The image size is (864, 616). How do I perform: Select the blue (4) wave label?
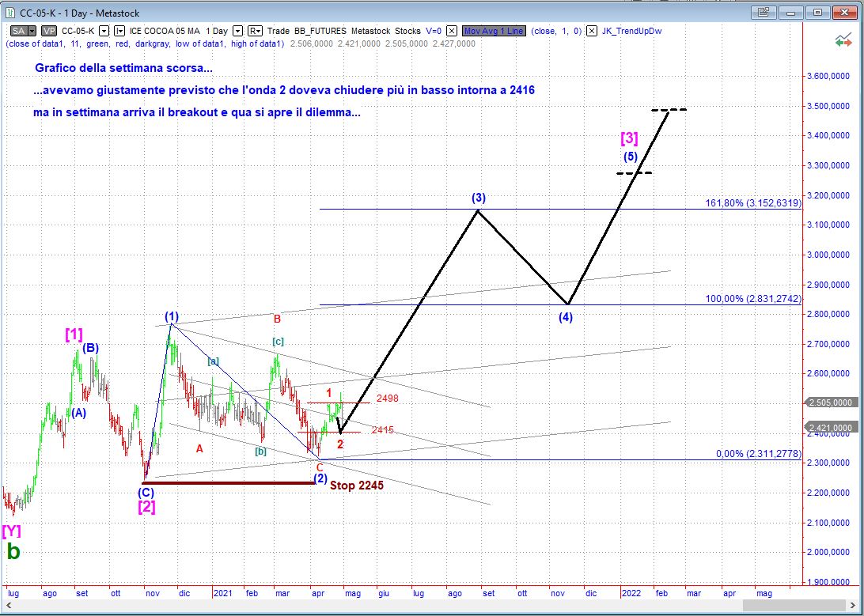tap(566, 318)
